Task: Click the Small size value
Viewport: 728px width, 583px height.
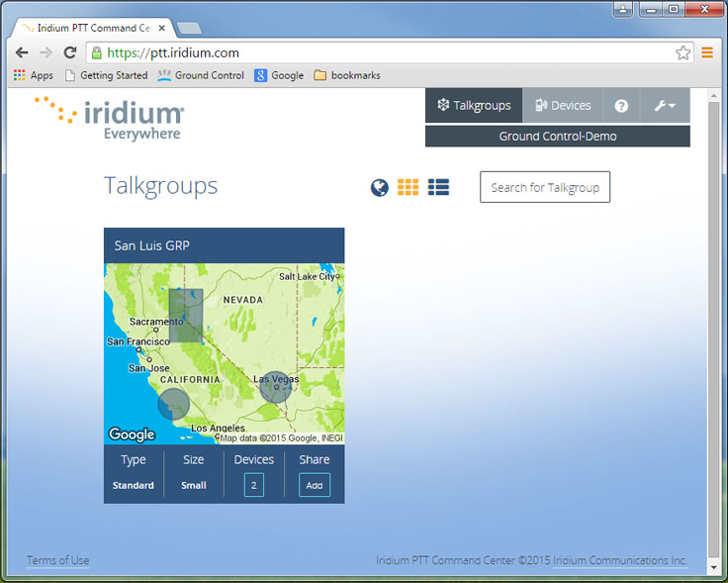Action: (194, 485)
